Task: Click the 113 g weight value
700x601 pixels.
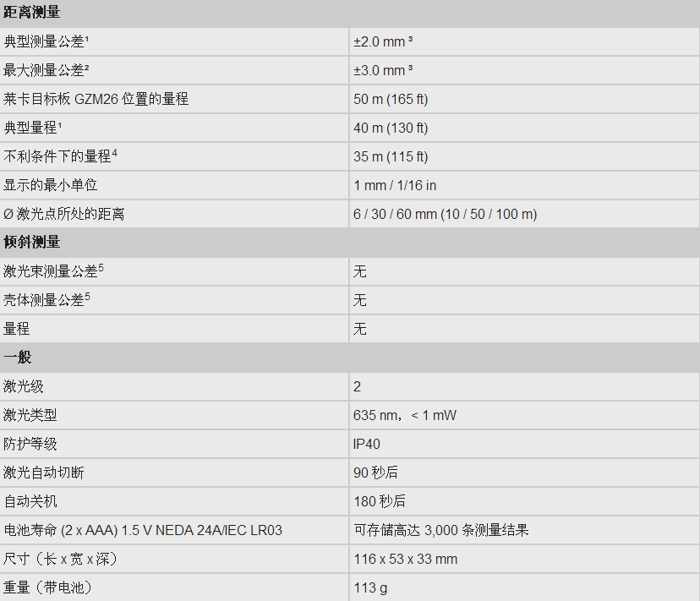Action: click(x=370, y=587)
